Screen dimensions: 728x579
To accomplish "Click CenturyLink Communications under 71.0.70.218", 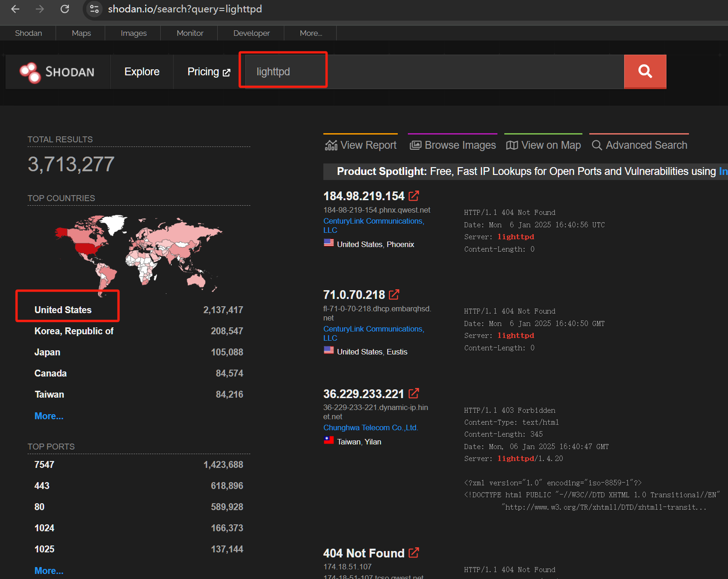I will click(x=374, y=333).
